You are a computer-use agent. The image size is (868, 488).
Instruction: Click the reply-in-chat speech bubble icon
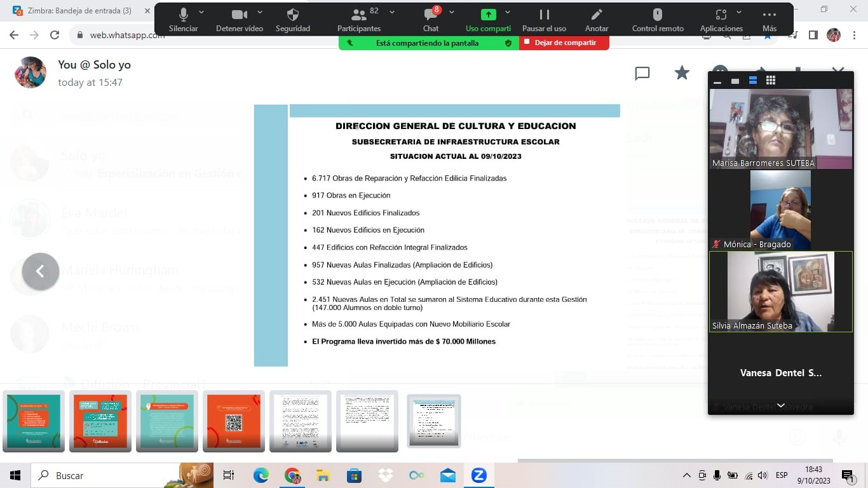[642, 73]
